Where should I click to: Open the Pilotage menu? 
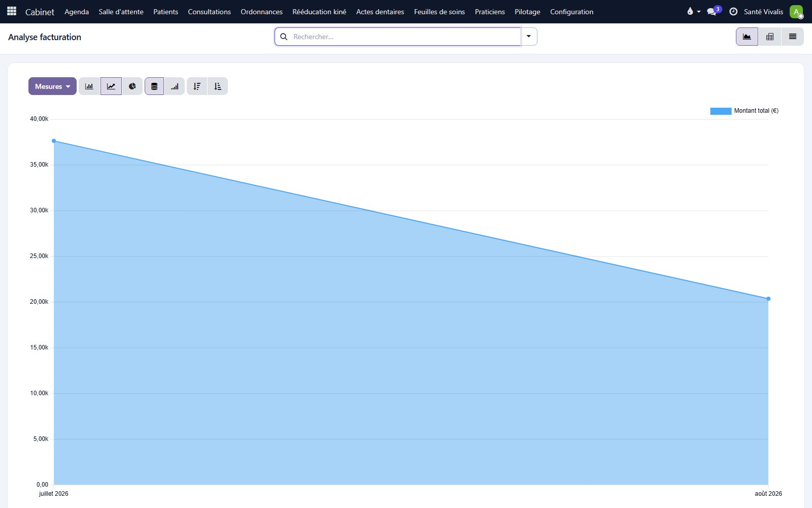tap(527, 12)
